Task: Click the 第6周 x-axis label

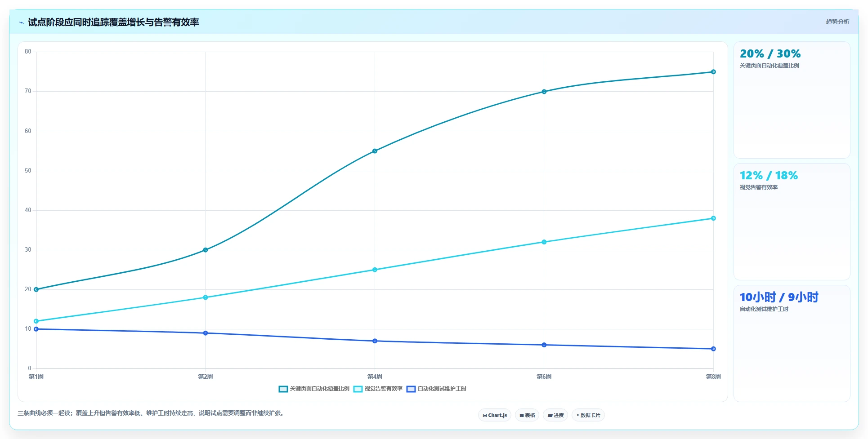Action: [544, 377]
